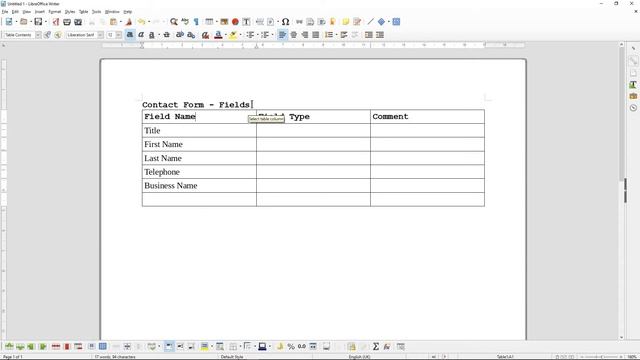The image size is (640, 360).
Task: Click the Increase Indent icon
Action: pos(369,35)
